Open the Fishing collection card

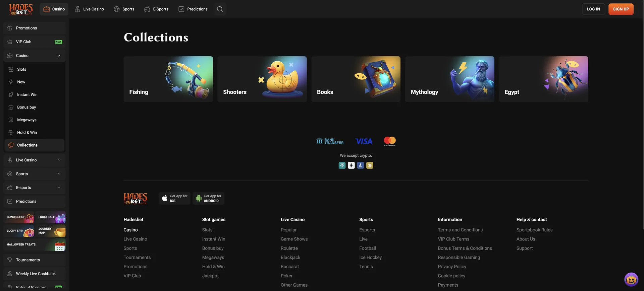tap(168, 79)
